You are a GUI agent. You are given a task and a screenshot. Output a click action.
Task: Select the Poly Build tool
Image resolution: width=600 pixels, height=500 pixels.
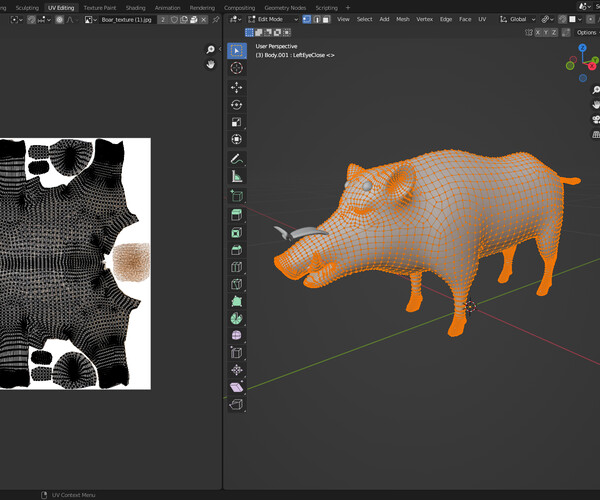pyautogui.click(x=236, y=301)
